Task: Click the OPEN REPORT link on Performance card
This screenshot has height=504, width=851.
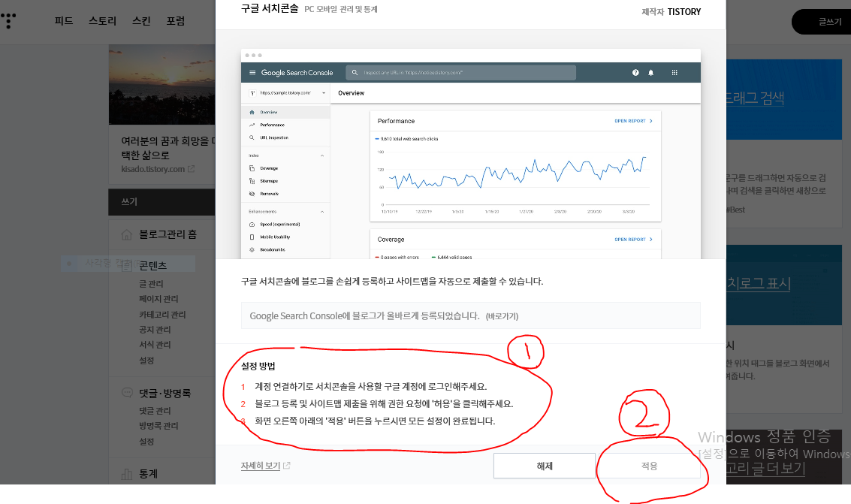Action: coord(633,121)
